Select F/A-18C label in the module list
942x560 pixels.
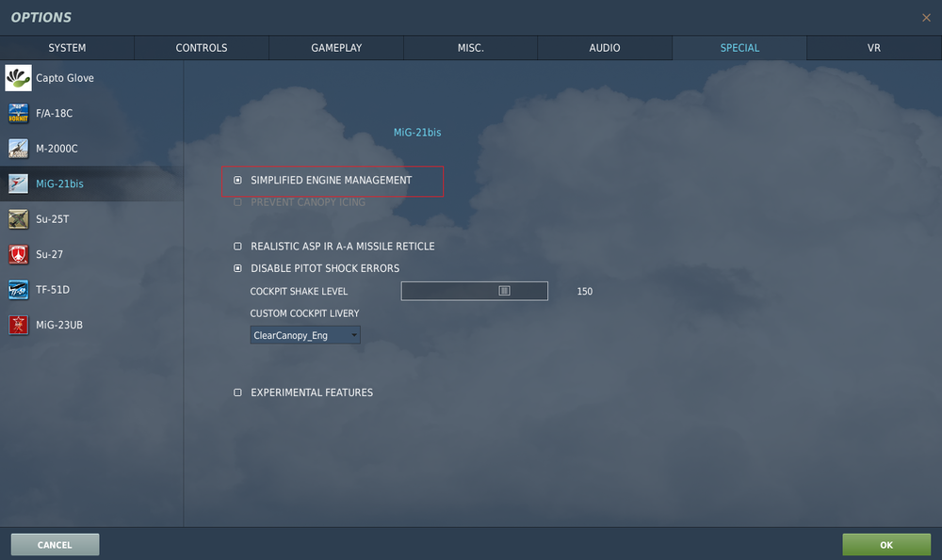(x=54, y=113)
